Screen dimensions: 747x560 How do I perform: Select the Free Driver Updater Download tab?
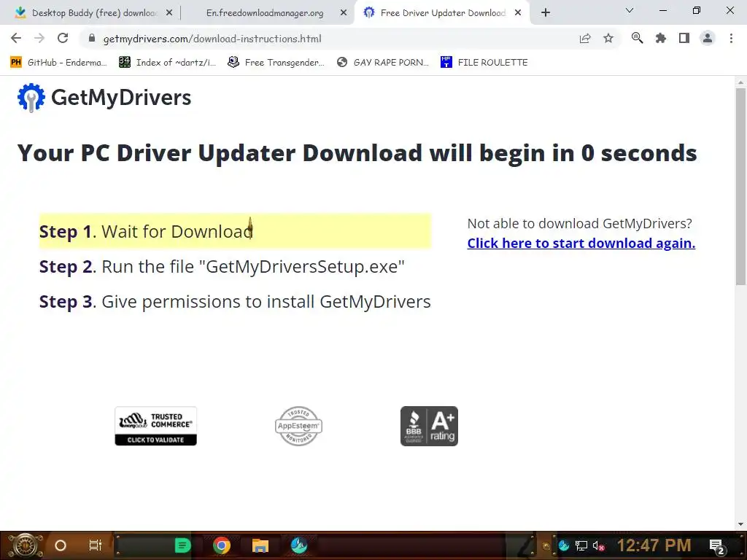[x=441, y=13]
